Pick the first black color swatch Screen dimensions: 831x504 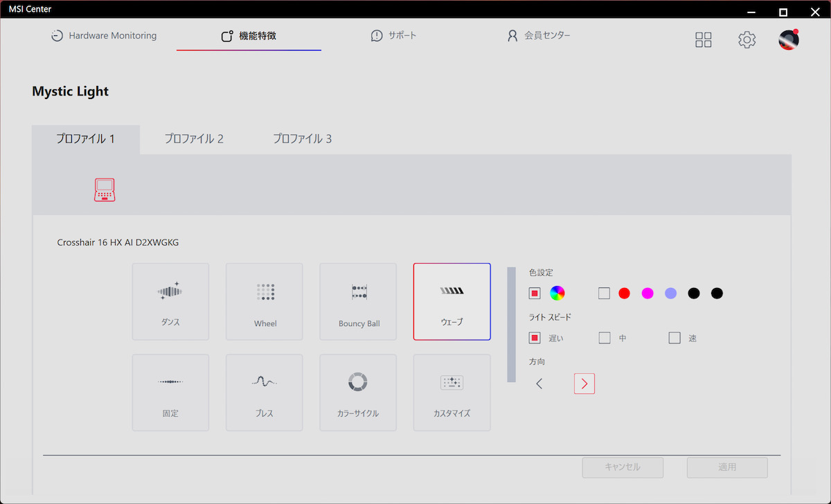click(x=694, y=293)
